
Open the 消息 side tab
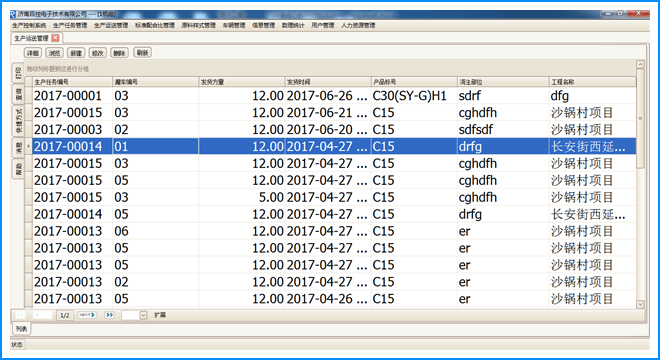point(19,148)
